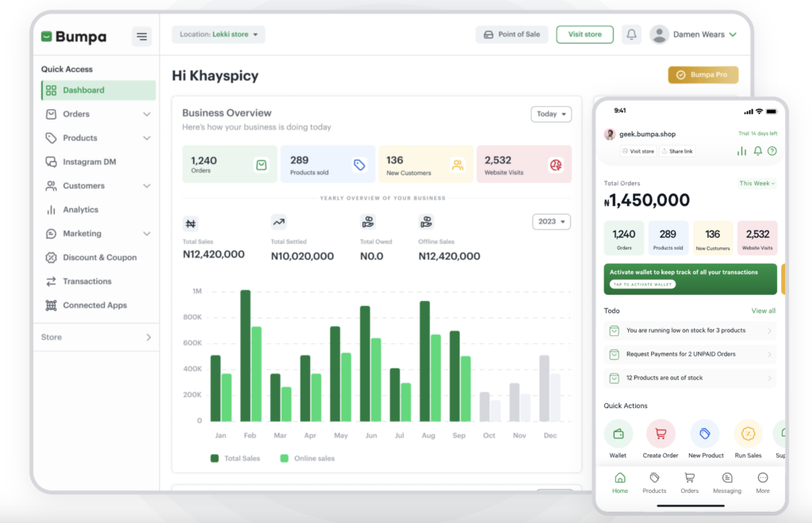812x523 pixels.
Task: Tap the New Product tag icon
Action: point(705,434)
